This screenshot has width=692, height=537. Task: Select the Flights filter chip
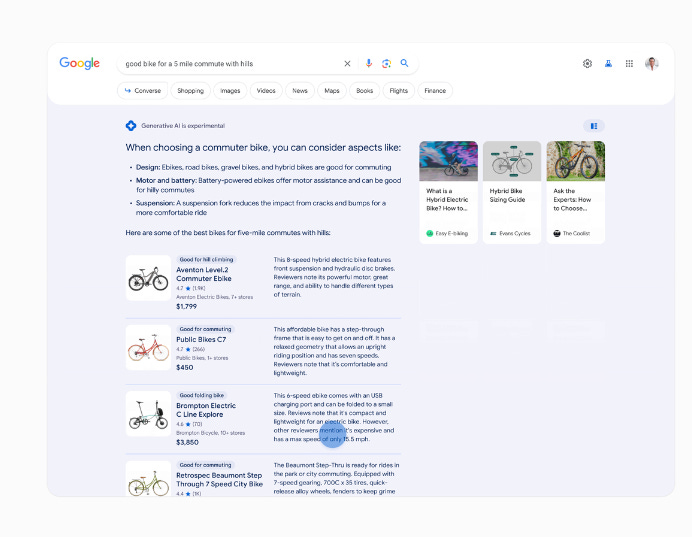click(399, 90)
